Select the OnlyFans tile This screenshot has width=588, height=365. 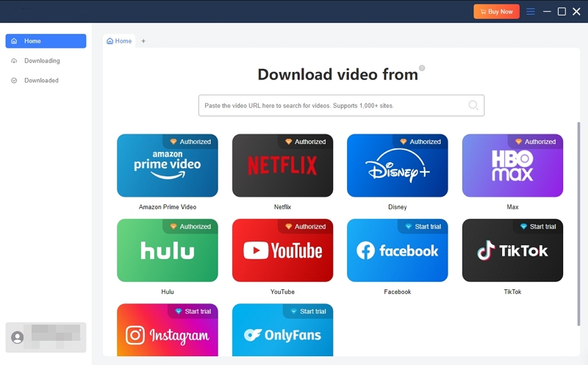pos(282,330)
